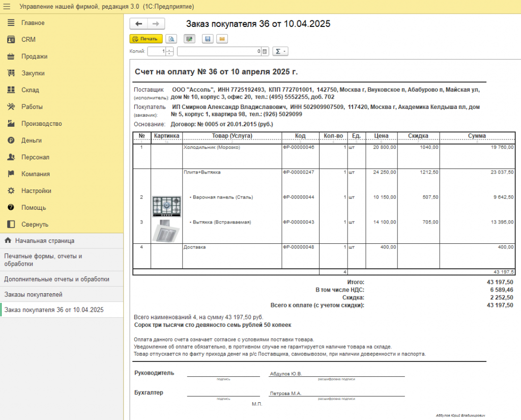Click the Помощь question mark icon

tap(11, 207)
